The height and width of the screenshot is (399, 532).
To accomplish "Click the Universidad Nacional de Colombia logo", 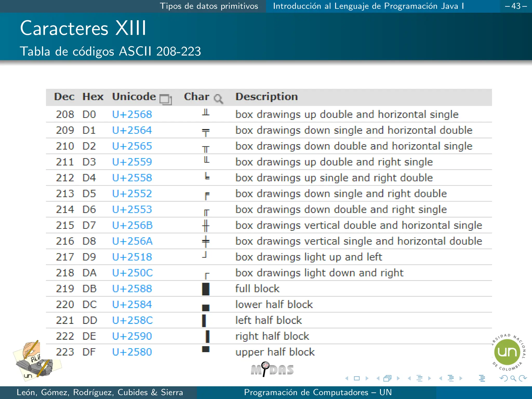I will 507,353.
